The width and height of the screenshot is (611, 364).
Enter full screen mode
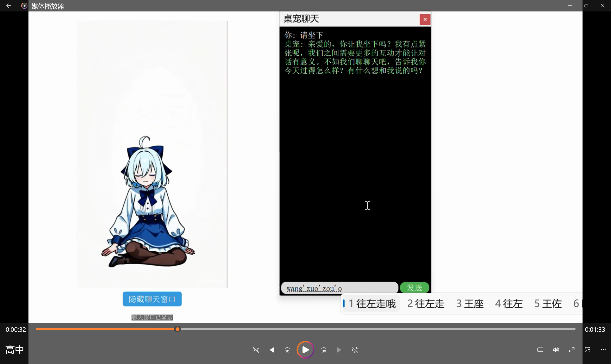(572, 350)
